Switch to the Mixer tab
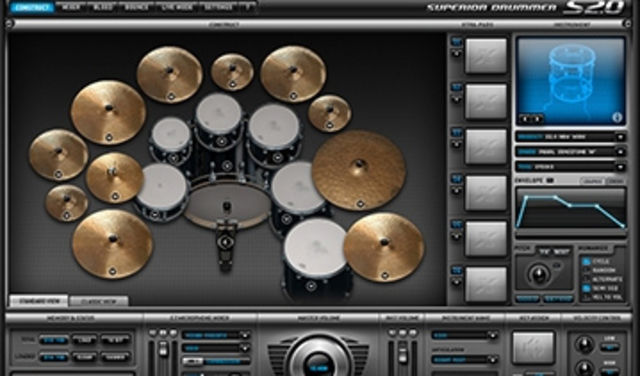640x376 pixels. (71, 7)
